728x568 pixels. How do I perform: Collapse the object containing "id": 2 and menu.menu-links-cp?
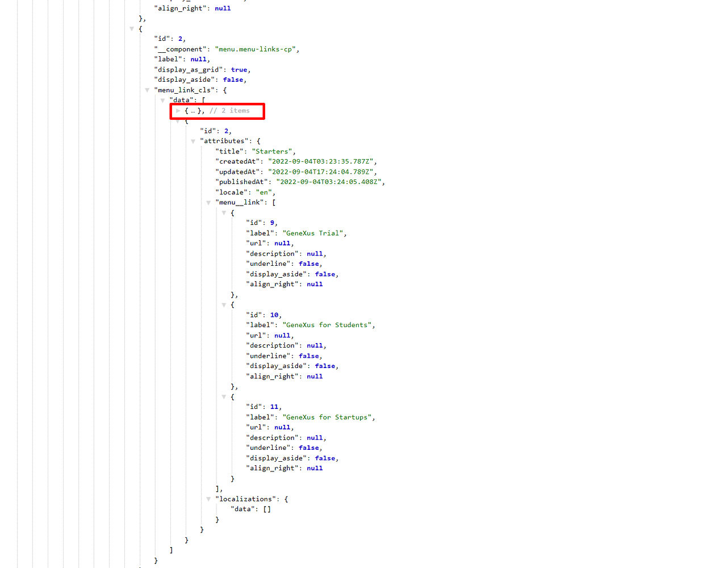point(132,28)
